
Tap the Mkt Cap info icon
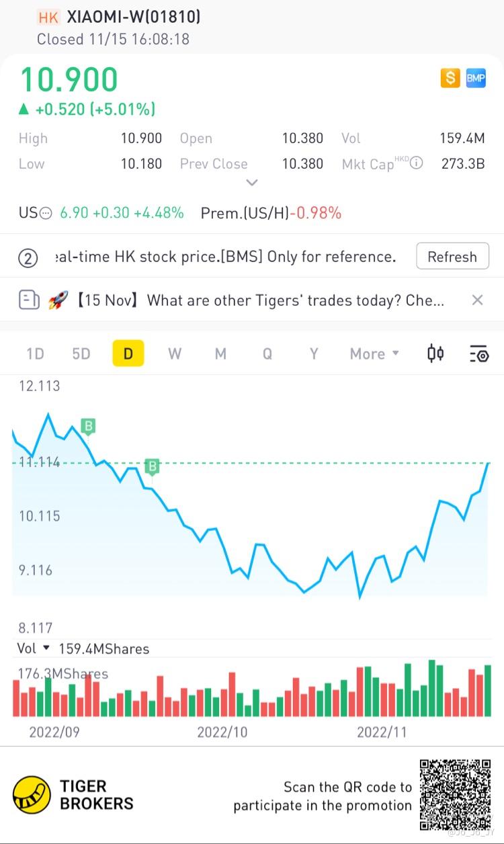coord(417,163)
